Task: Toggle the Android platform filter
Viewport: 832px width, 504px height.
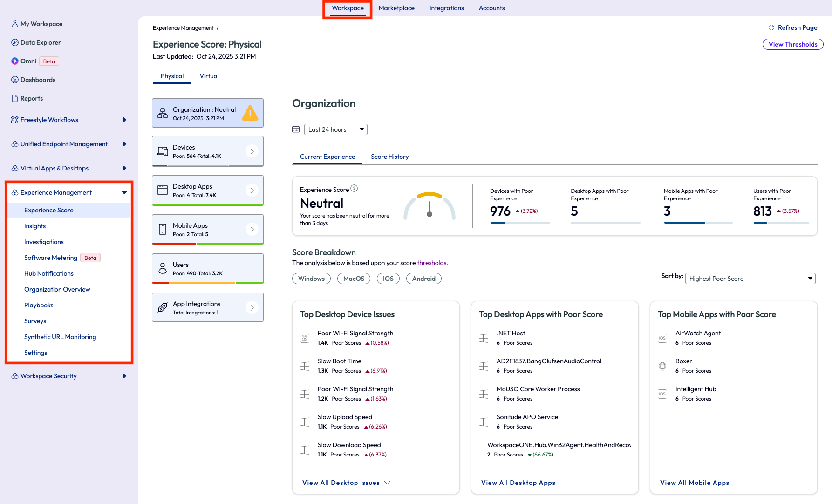Action: pyautogui.click(x=423, y=279)
